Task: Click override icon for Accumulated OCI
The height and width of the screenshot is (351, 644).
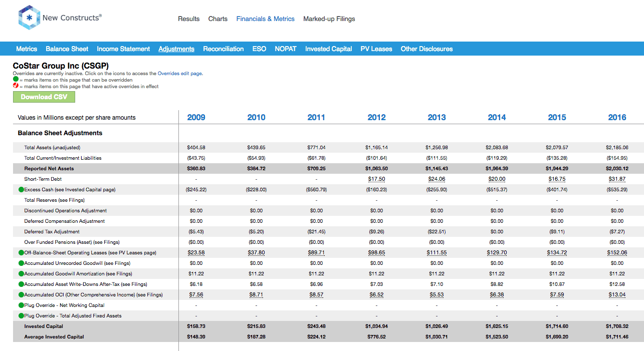Action: 21,295
